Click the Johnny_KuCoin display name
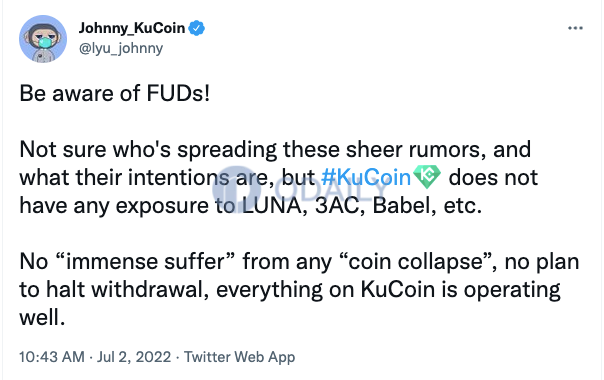 (x=132, y=28)
